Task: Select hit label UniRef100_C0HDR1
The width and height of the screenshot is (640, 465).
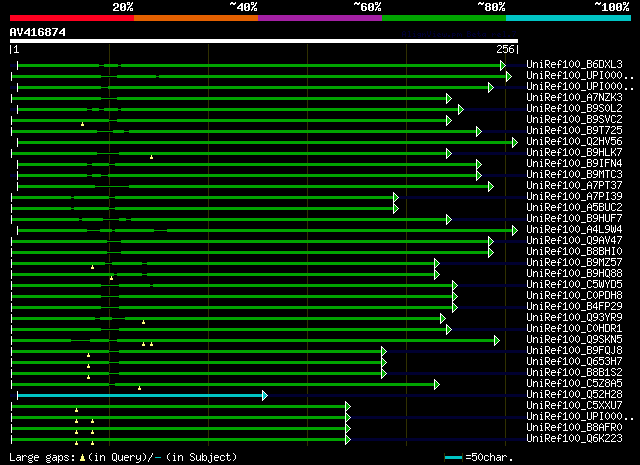Action: tap(574, 329)
